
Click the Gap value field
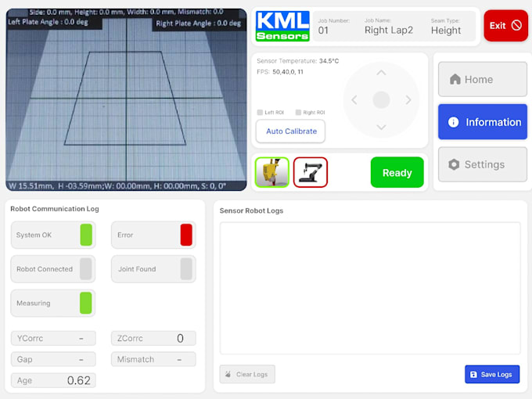[53, 359]
